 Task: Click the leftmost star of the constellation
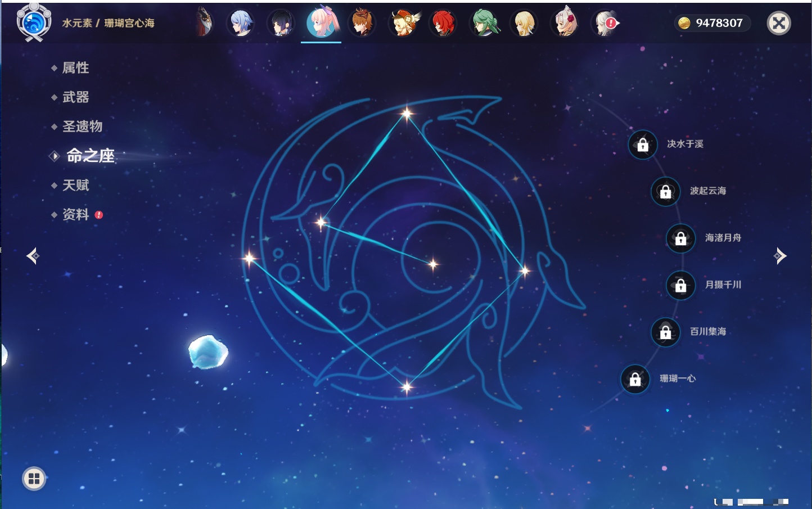pos(249,258)
